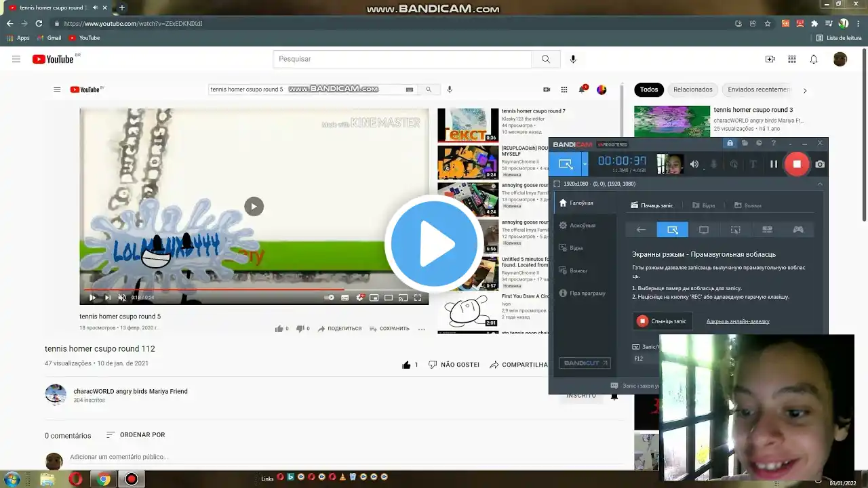Open characWORLD angry birds Mariya Friend channel
Screen dimensions: 868x488
(x=131, y=391)
